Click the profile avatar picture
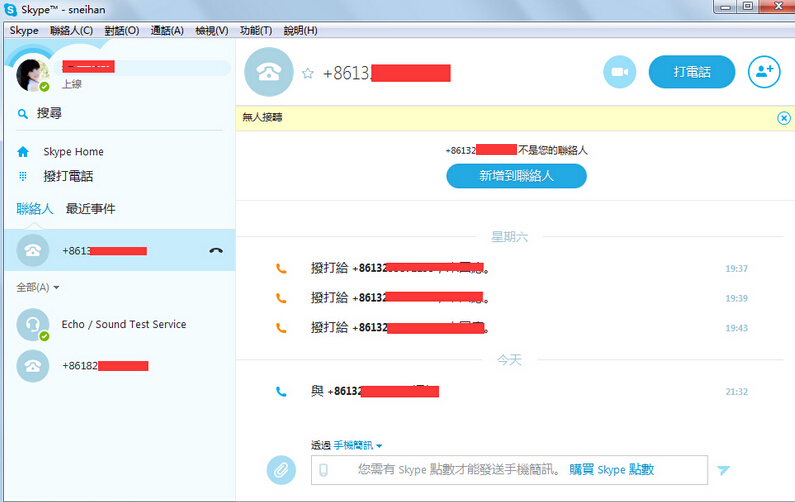The height and width of the screenshot is (502, 795). click(x=33, y=75)
